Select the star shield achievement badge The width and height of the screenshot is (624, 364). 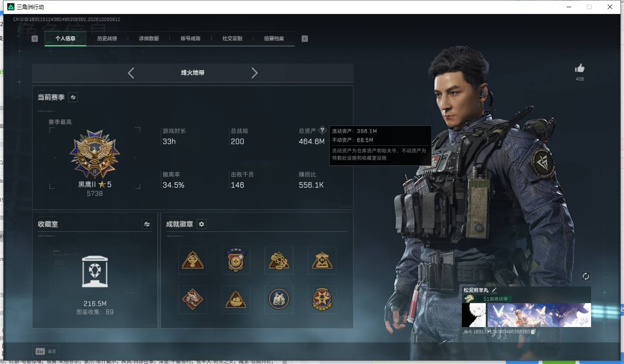pos(236,260)
